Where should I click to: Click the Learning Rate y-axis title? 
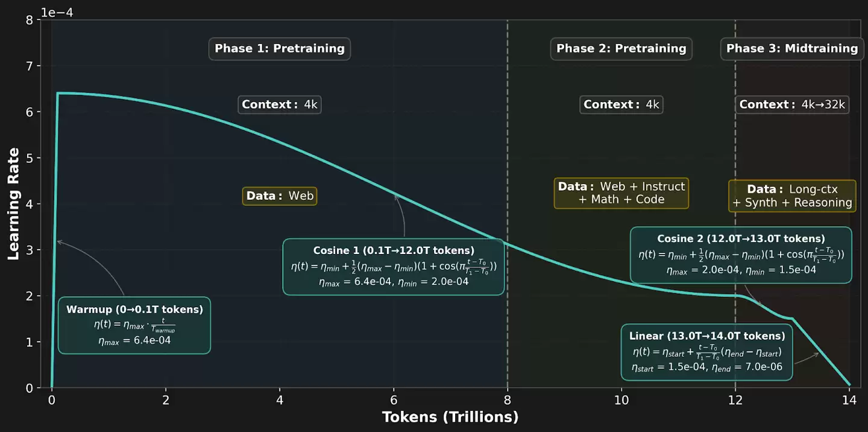(13, 204)
